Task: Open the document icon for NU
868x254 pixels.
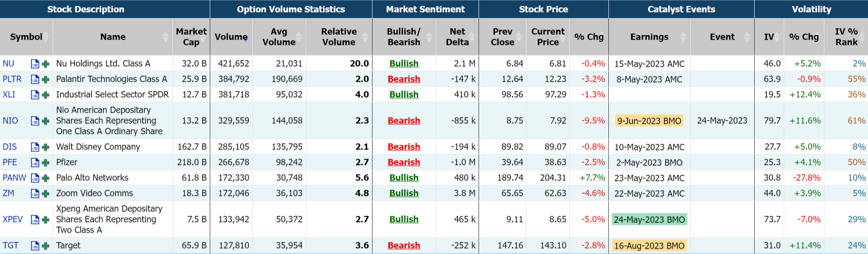Action: [35, 64]
